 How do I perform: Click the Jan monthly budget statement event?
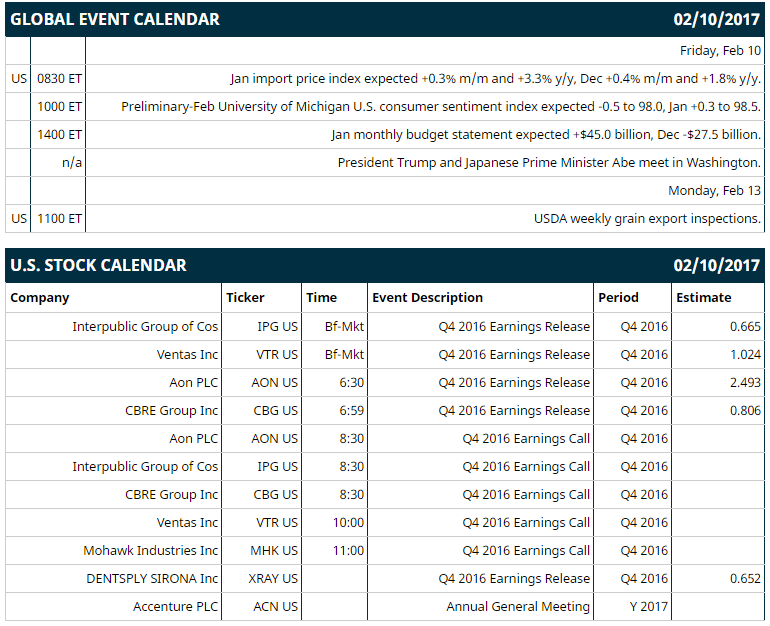(x=546, y=135)
